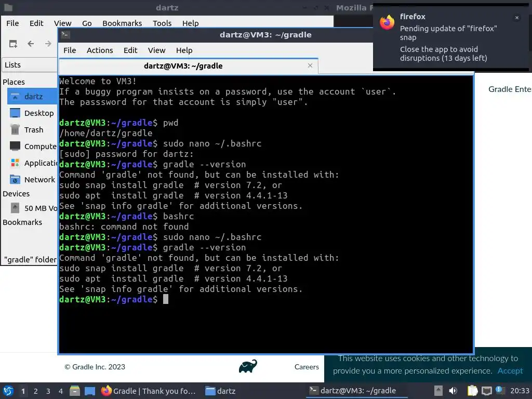The height and width of the screenshot is (399, 532).
Task: Click the network status tray icon
Action: (x=486, y=391)
